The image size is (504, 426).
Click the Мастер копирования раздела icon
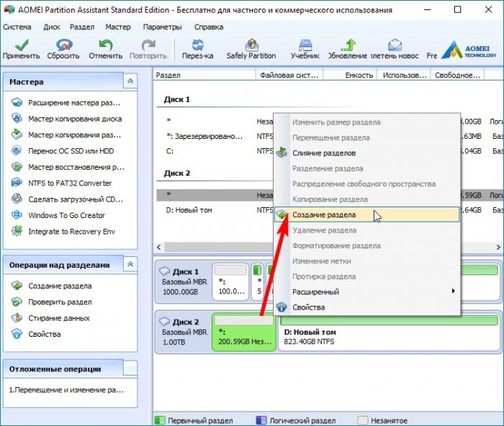click(x=17, y=135)
